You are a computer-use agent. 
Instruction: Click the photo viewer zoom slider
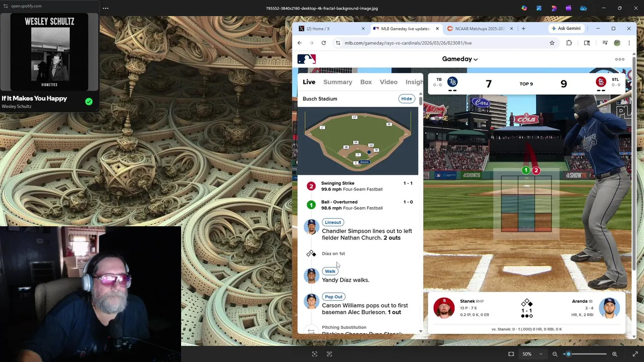tap(585, 354)
